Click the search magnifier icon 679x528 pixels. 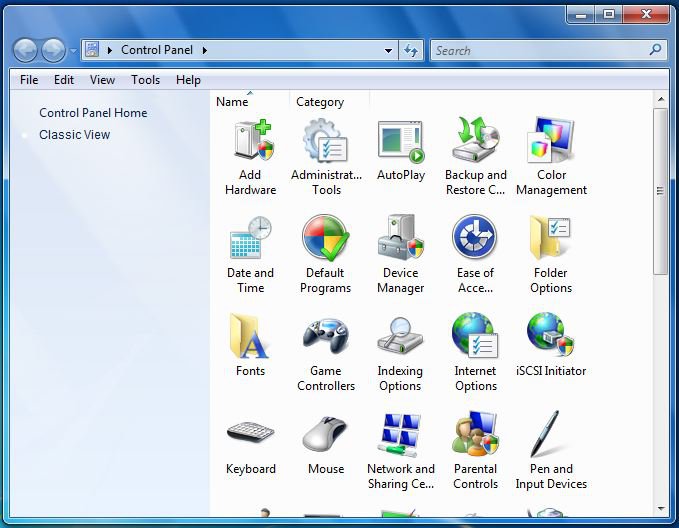(x=656, y=50)
